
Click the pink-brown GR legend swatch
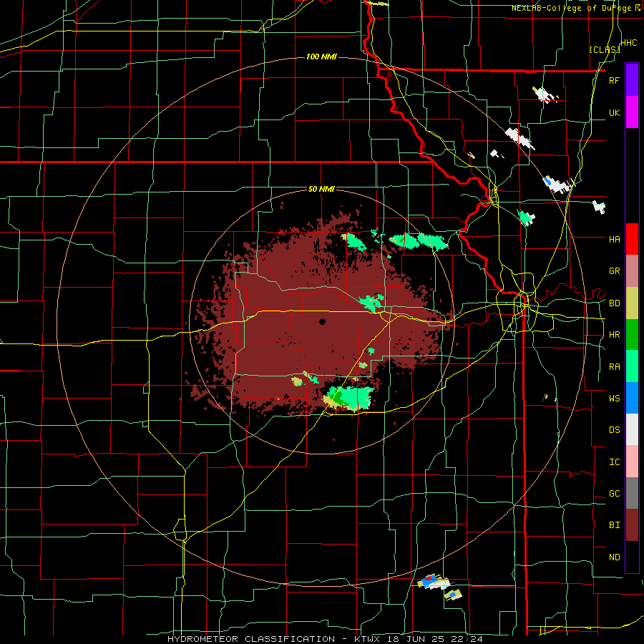coord(632,271)
